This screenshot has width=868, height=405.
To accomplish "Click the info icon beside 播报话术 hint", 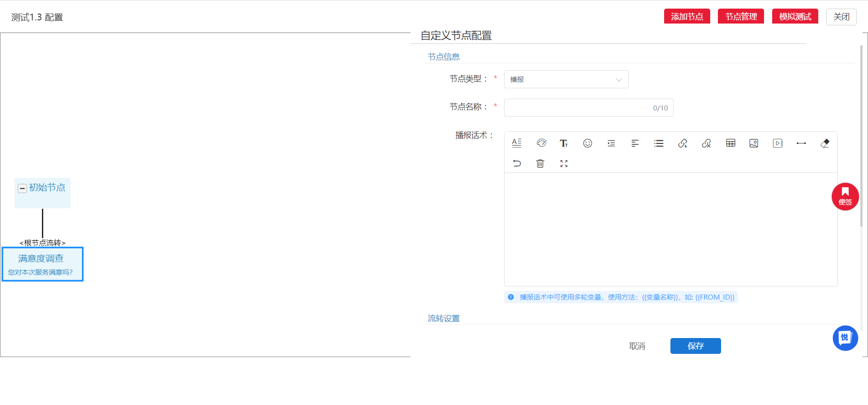I will pyautogui.click(x=511, y=297).
